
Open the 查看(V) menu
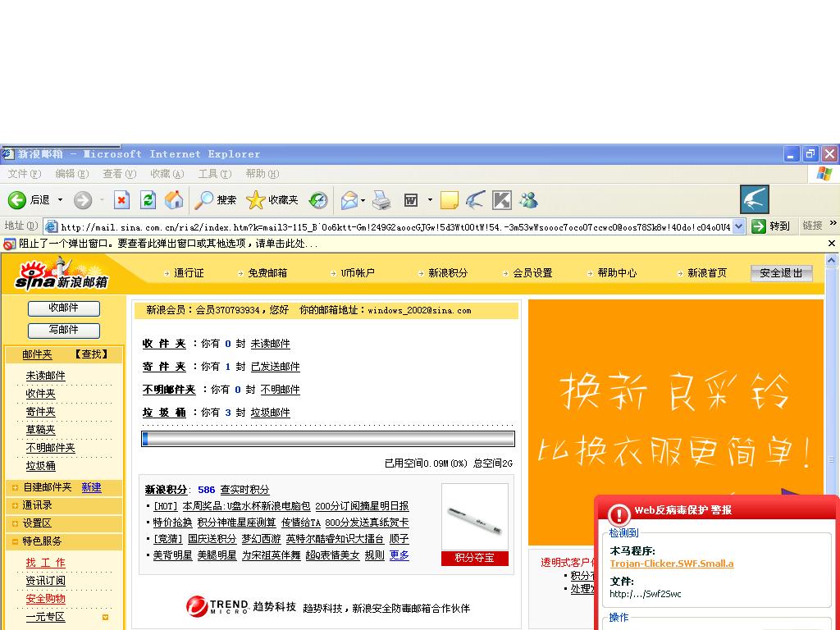coord(120,174)
